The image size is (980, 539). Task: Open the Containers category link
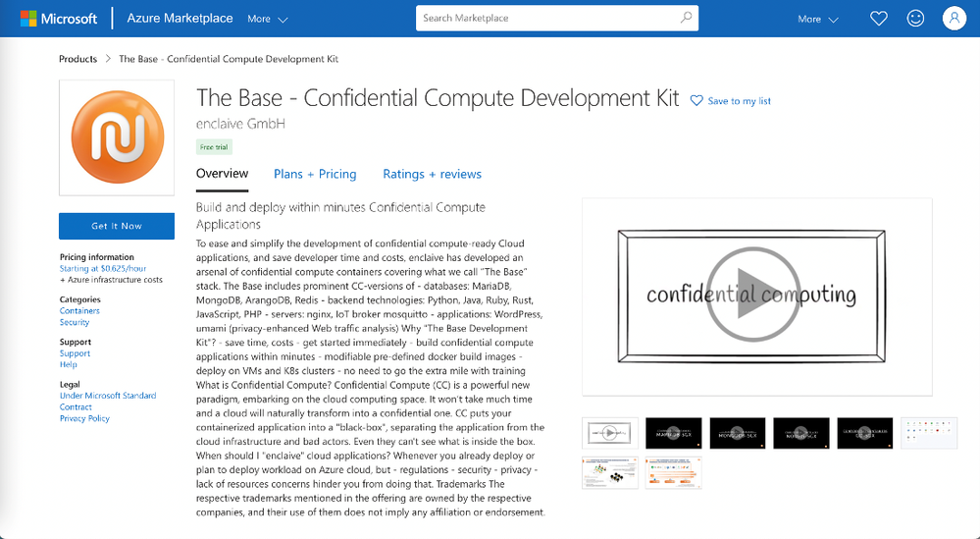click(x=79, y=311)
